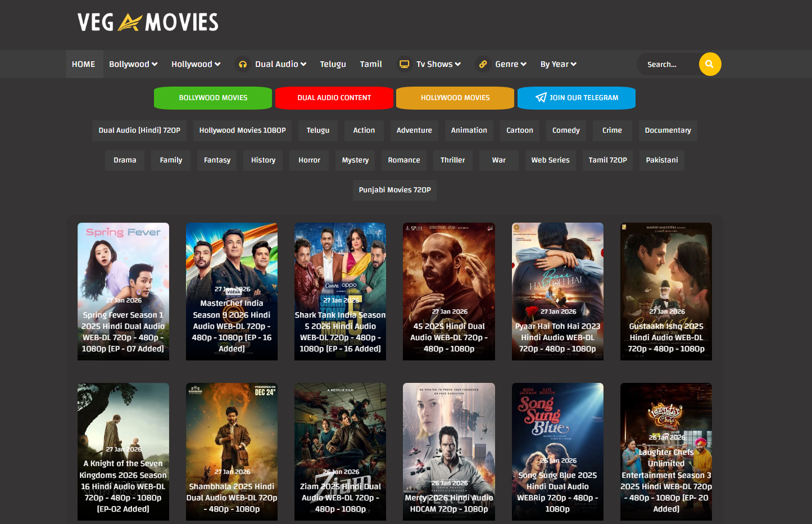
Task: Open the Punjabi Movies 720P tag
Action: [395, 190]
